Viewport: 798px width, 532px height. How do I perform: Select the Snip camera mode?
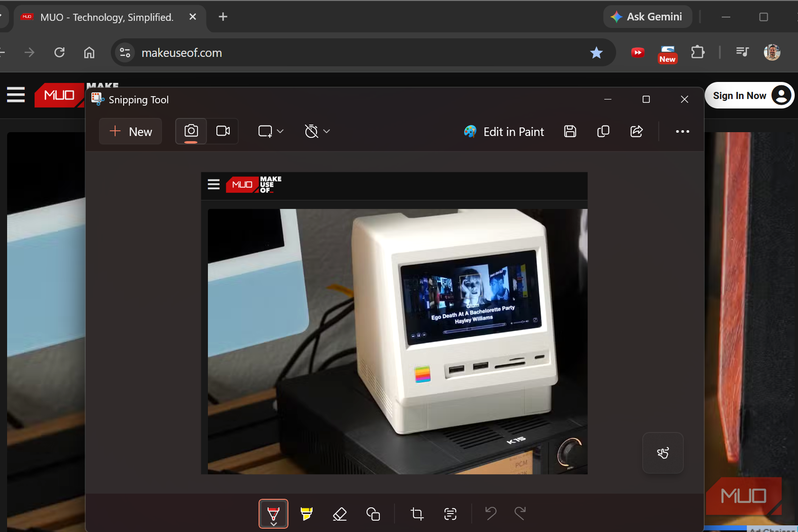click(x=191, y=131)
